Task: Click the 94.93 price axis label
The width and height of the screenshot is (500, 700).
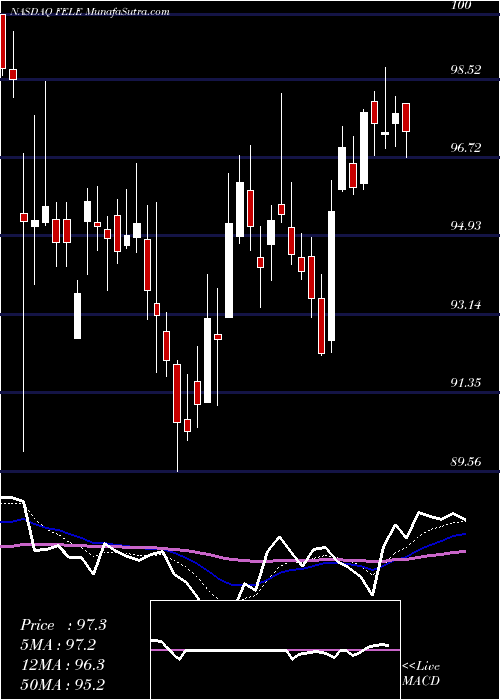Action: point(466,226)
